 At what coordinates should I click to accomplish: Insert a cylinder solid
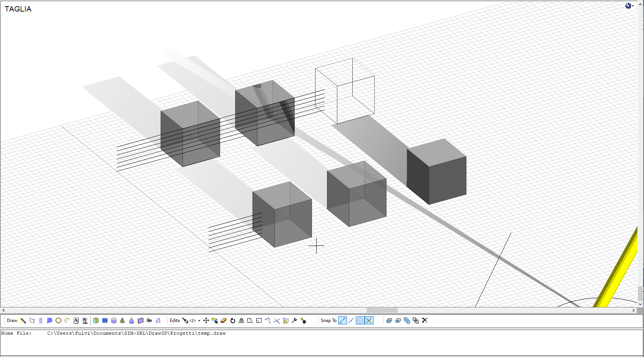[x=114, y=320]
